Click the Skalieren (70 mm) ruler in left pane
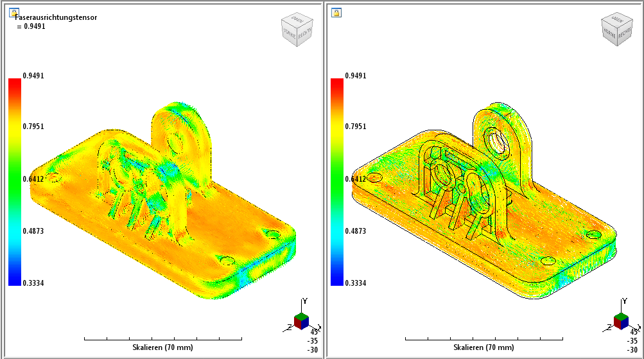Image resolution: width=644 pixels, height=359 pixels. point(163,339)
